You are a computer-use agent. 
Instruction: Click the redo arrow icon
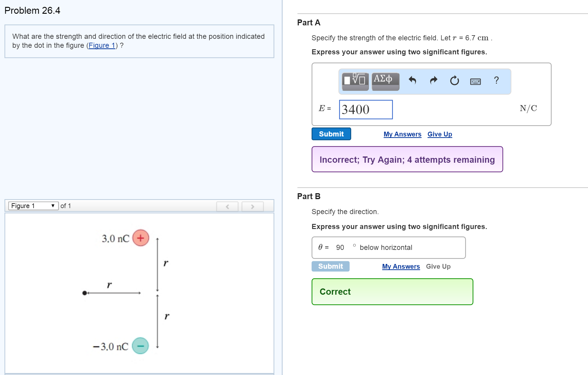pos(434,80)
